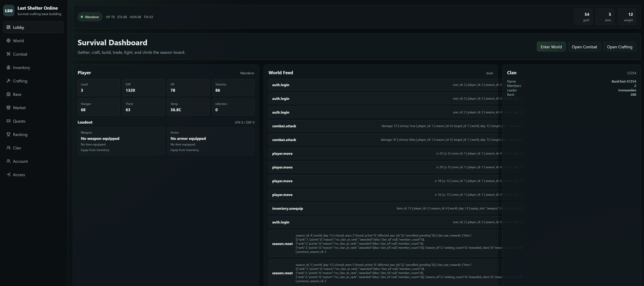Click the Temp 36.8C stat card
644x286 pixels.
pyautogui.click(x=188, y=107)
